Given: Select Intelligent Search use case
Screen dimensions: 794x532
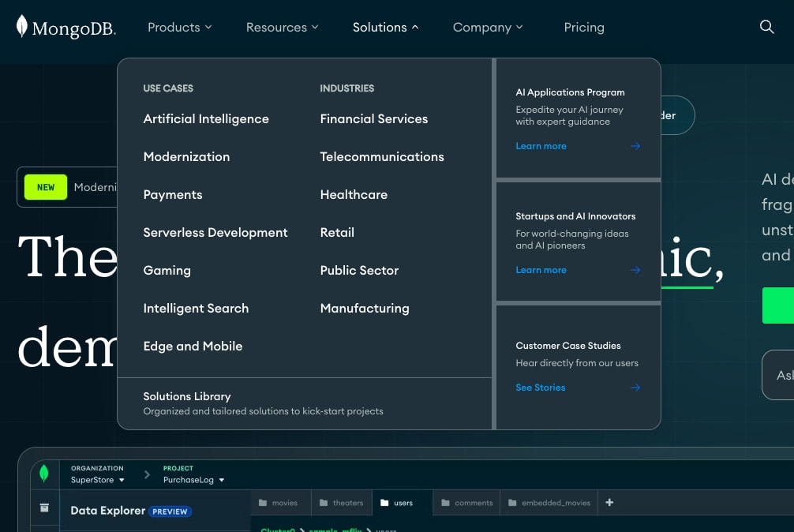Looking at the screenshot, I should pos(196,309).
